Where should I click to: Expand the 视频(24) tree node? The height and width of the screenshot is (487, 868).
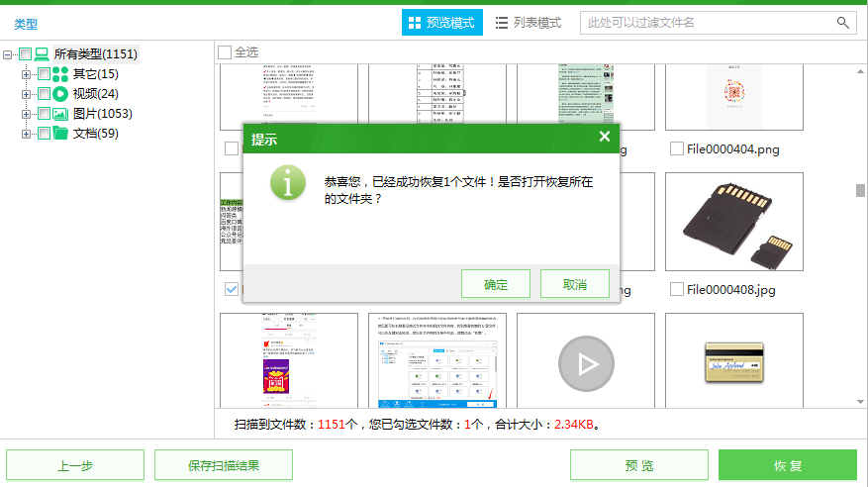[27, 94]
